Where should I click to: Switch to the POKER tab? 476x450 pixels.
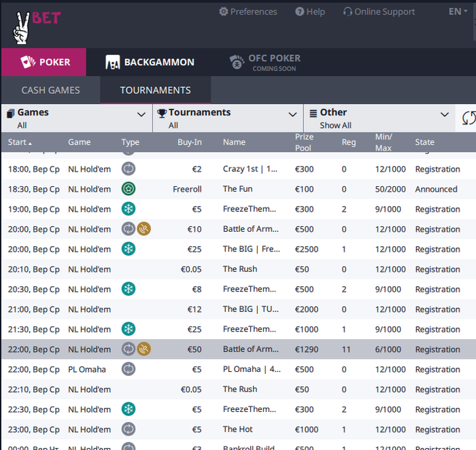coord(44,62)
